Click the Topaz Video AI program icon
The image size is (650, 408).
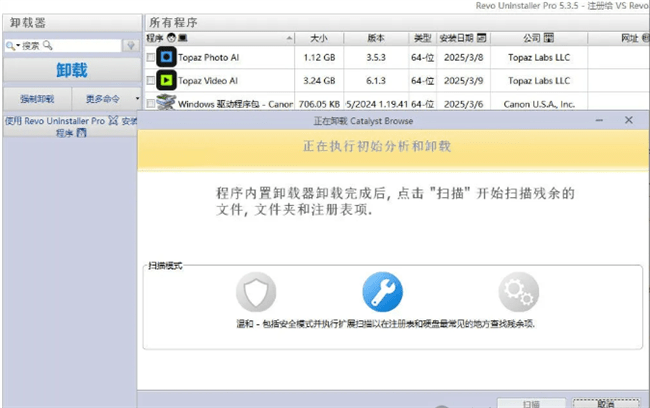[x=166, y=80]
